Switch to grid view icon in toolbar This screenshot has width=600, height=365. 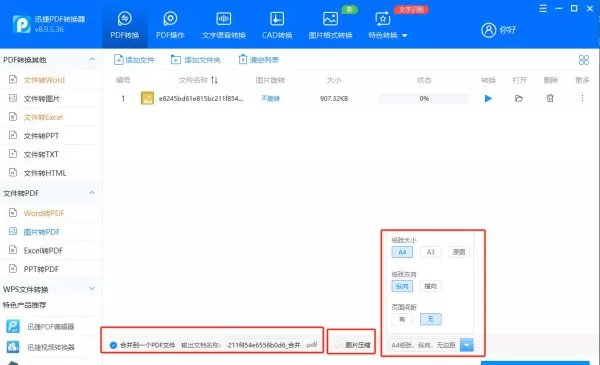[584, 60]
